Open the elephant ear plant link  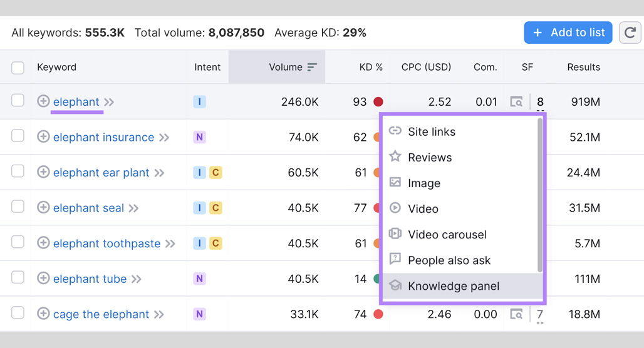(x=101, y=173)
